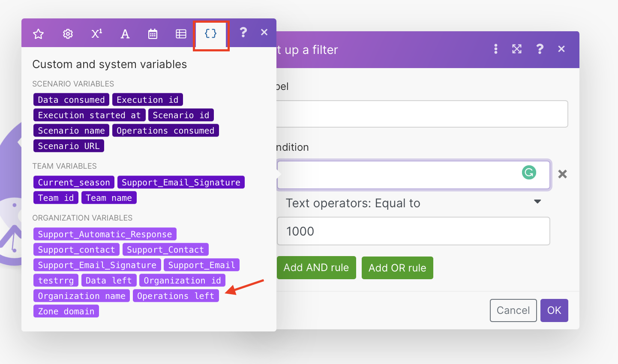618x364 pixels.
Task: Switch to math functions tab
Action: [x=96, y=34]
